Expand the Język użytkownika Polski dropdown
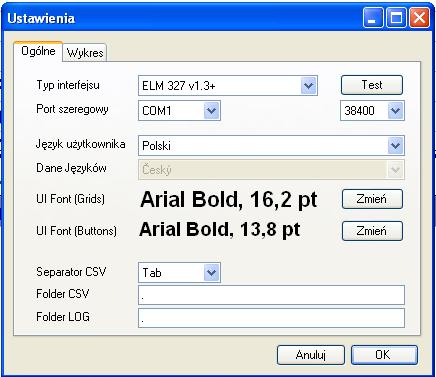This screenshot has height=377, width=436. 396,145
